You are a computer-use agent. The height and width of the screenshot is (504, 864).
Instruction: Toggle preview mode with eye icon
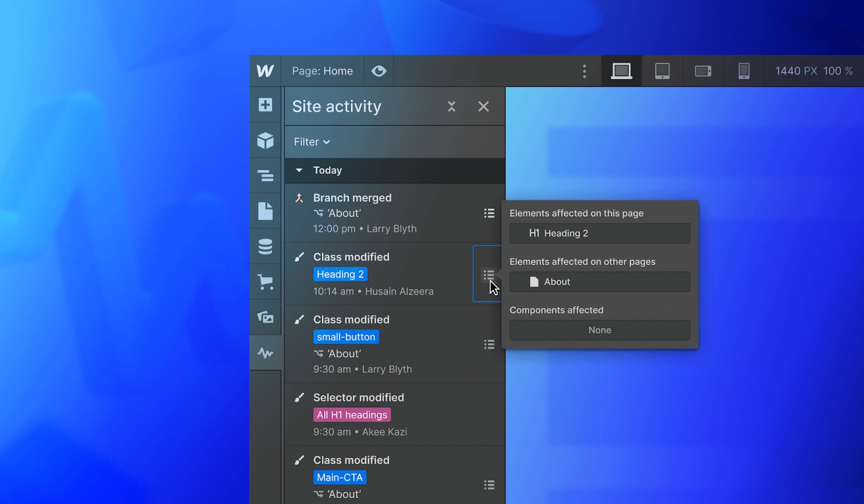tap(379, 71)
